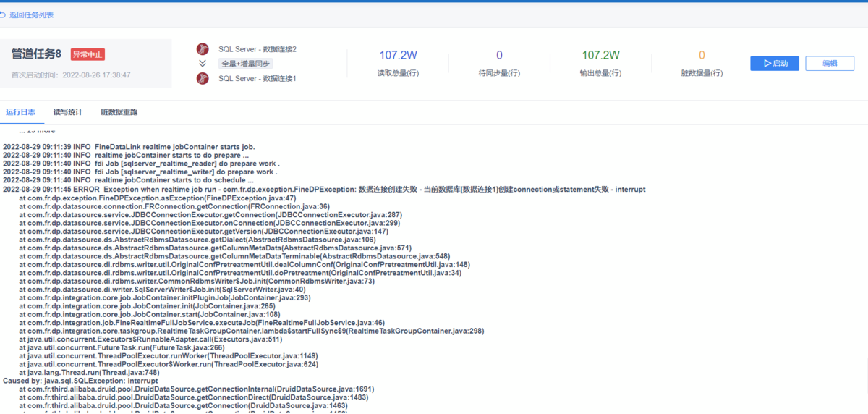Click the 待同步量(行) label
The width and height of the screenshot is (868, 414).
click(499, 73)
